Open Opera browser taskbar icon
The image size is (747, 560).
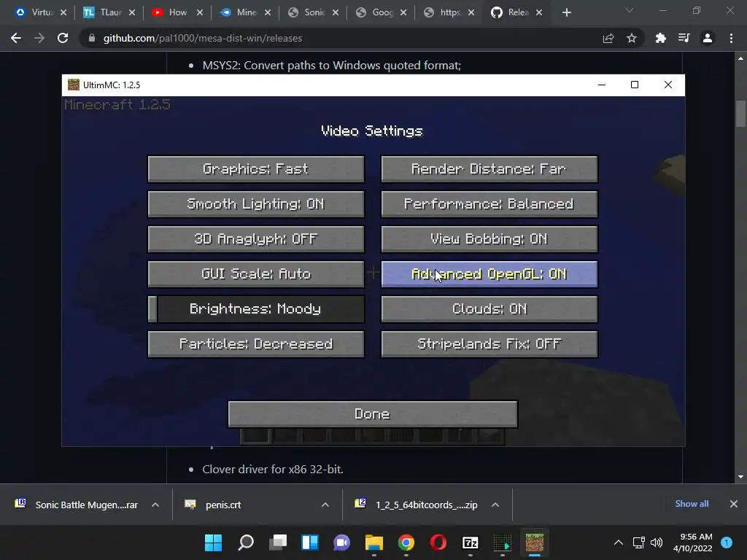pos(438,542)
